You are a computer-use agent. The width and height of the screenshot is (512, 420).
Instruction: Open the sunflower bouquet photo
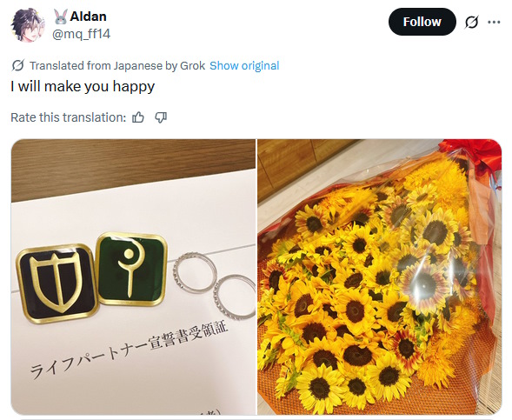(x=379, y=277)
